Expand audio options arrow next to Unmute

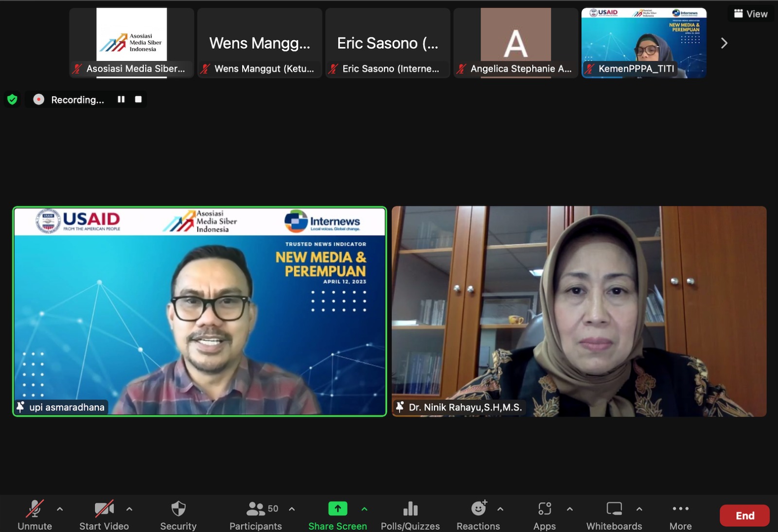60,509
